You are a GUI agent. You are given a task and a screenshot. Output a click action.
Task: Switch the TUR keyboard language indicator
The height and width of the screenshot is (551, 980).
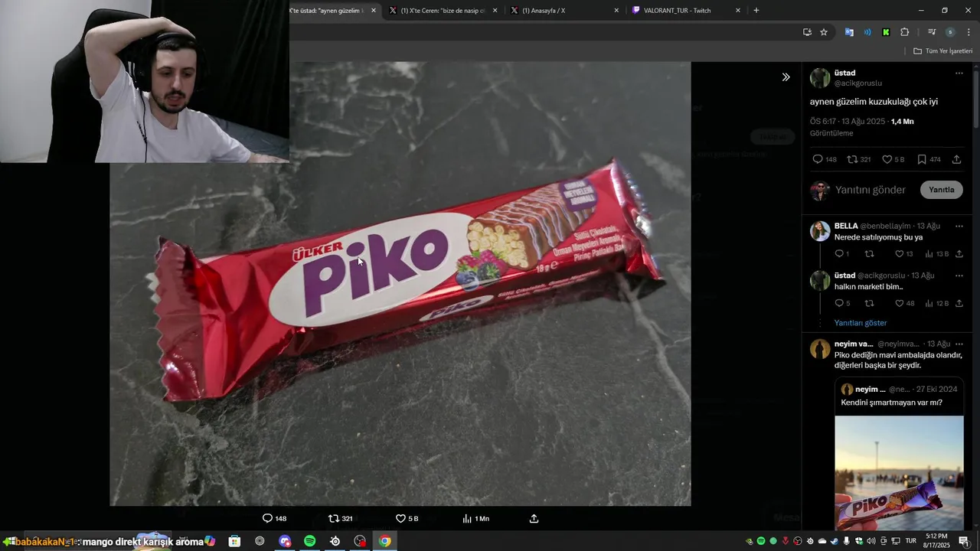[911, 541]
